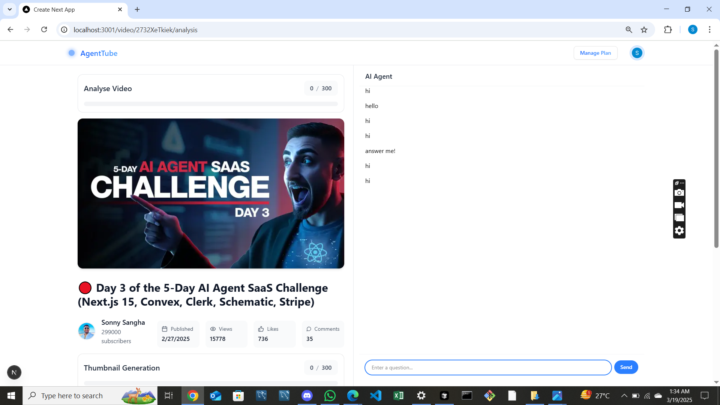The width and height of the screenshot is (720, 405).
Task: Open WhatsApp from the taskbar
Action: pyautogui.click(x=330, y=395)
